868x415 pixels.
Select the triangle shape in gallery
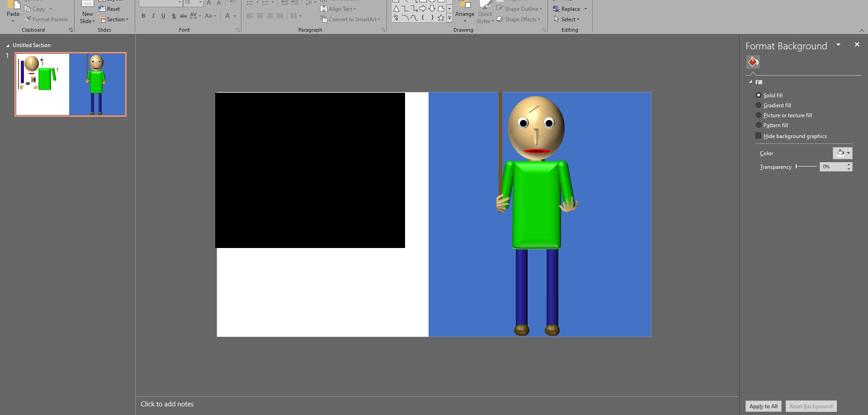click(396, 9)
